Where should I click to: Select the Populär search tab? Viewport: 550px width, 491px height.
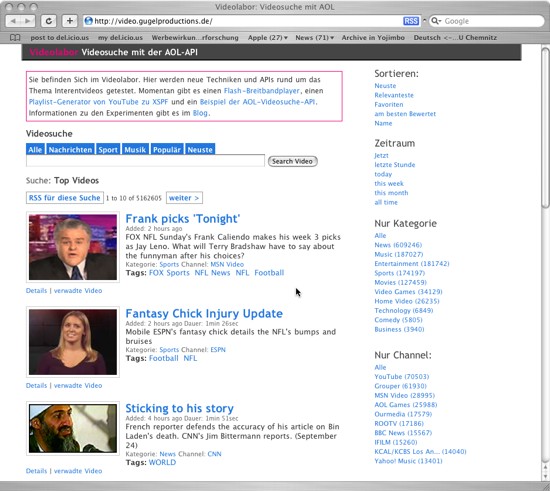click(x=167, y=150)
